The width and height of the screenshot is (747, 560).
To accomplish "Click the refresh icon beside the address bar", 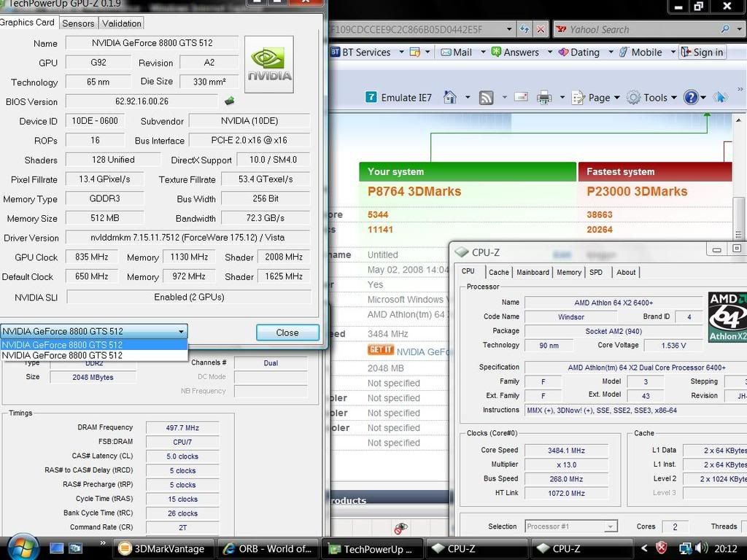I will point(525,29).
